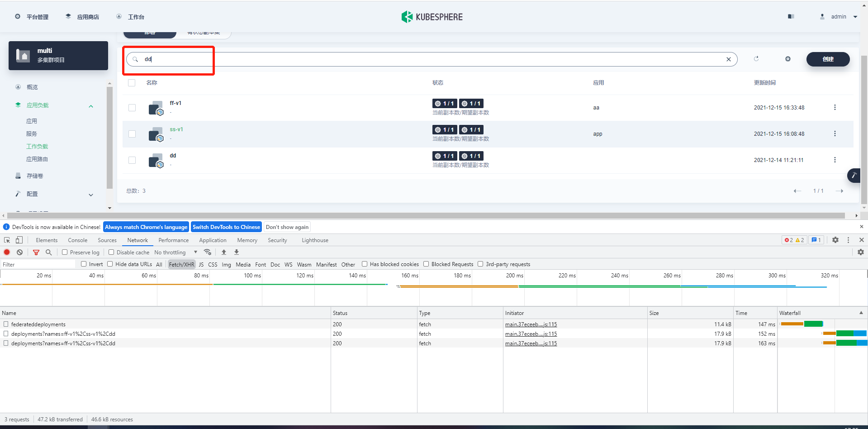Viewport: 868px width, 429px height.
Task: Clear the network requests list
Action: click(19, 252)
